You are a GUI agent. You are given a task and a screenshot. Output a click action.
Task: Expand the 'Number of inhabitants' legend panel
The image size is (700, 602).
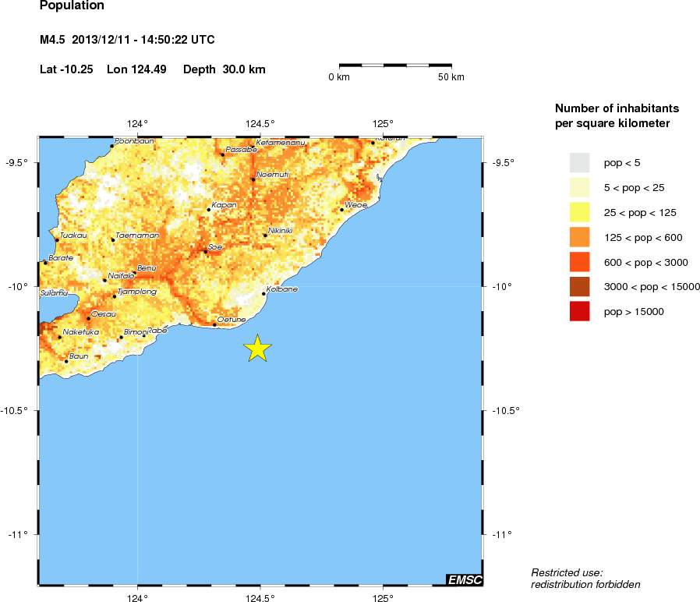tap(615, 115)
